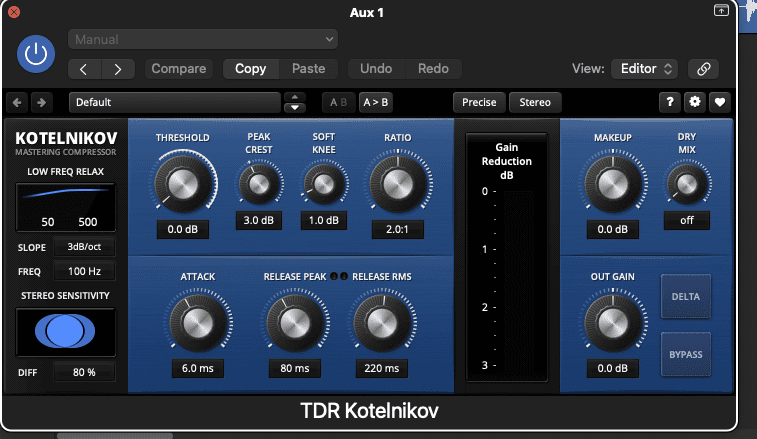
Task: Click the Gain Reduction meter
Action: point(506,258)
